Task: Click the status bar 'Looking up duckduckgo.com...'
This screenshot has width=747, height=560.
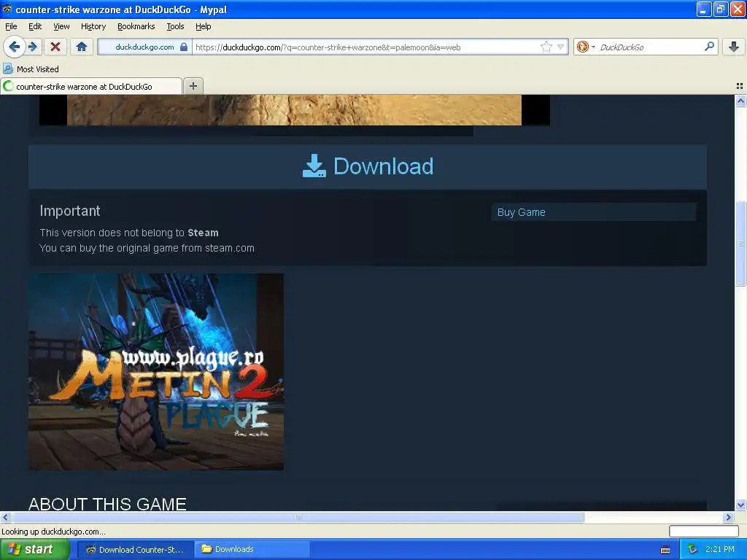Action: click(x=53, y=532)
